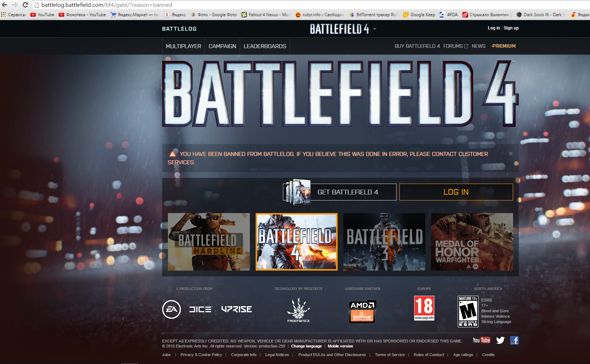Open the Twitter bird icon link
The height and width of the screenshot is (364, 590).
[500, 340]
